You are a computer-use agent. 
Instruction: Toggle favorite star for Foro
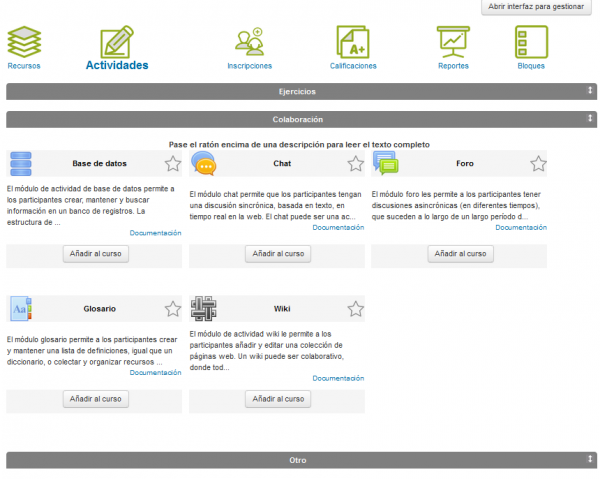[x=538, y=164]
